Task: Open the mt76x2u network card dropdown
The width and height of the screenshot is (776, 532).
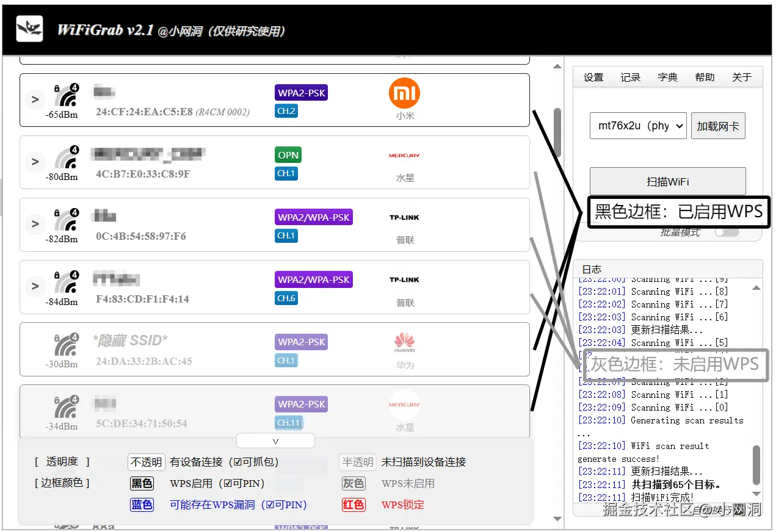Action: (638, 126)
